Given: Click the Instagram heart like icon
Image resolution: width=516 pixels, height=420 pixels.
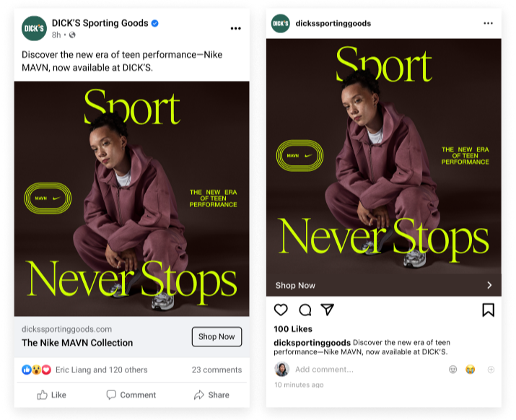Looking at the screenshot, I should tap(281, 310).
